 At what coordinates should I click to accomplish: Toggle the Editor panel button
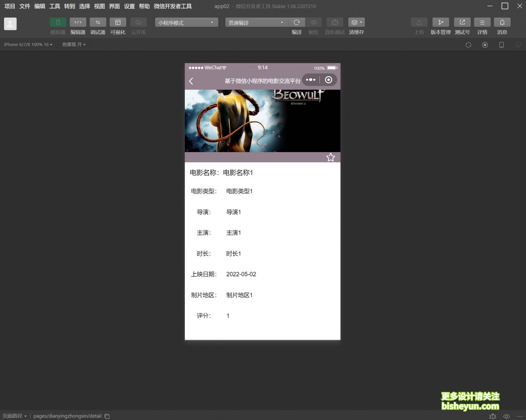pyautogui.click(x=78, y=22)
